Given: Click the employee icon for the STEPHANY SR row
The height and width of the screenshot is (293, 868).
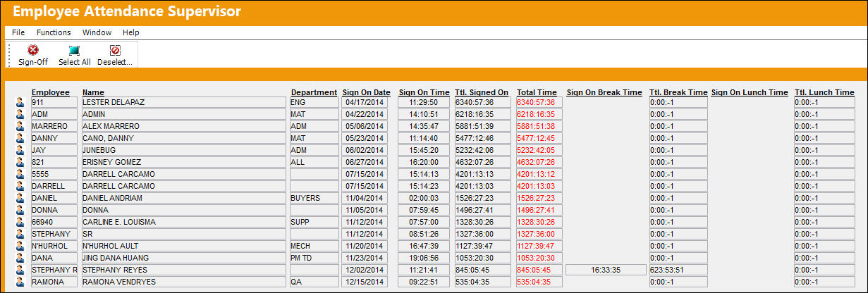Looking at the screenshot, I should [x=20, y=234].
